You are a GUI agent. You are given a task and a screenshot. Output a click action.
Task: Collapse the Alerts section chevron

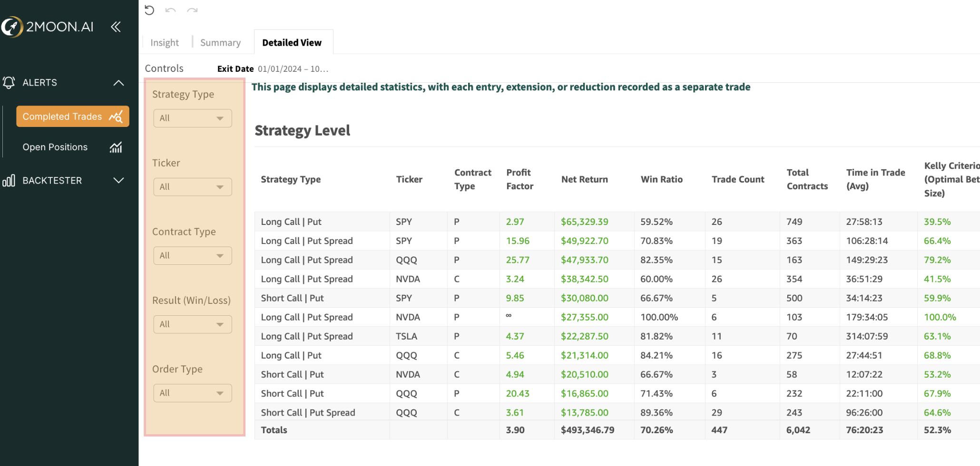point(118,83)
